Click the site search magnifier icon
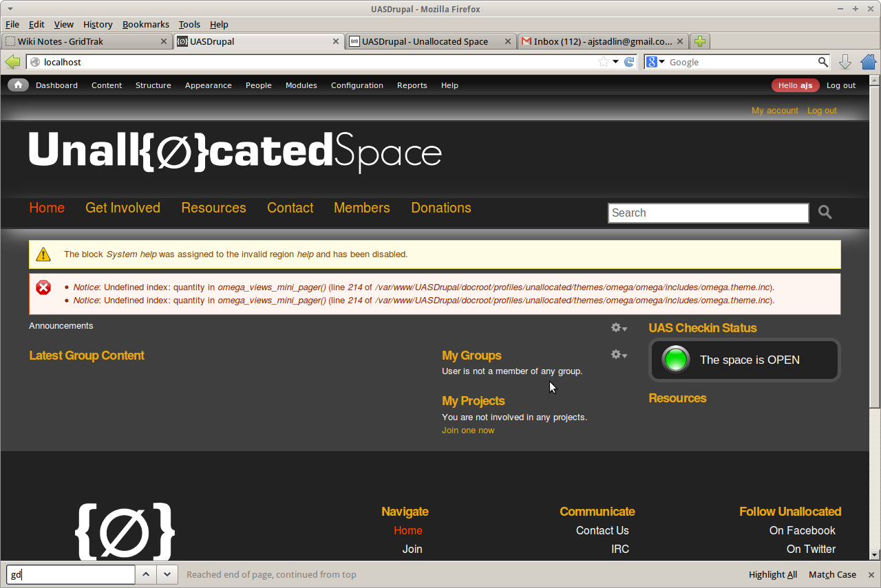The width and height of the screenshot is (881, 588). pyautogui.click(x=825, y=213)
